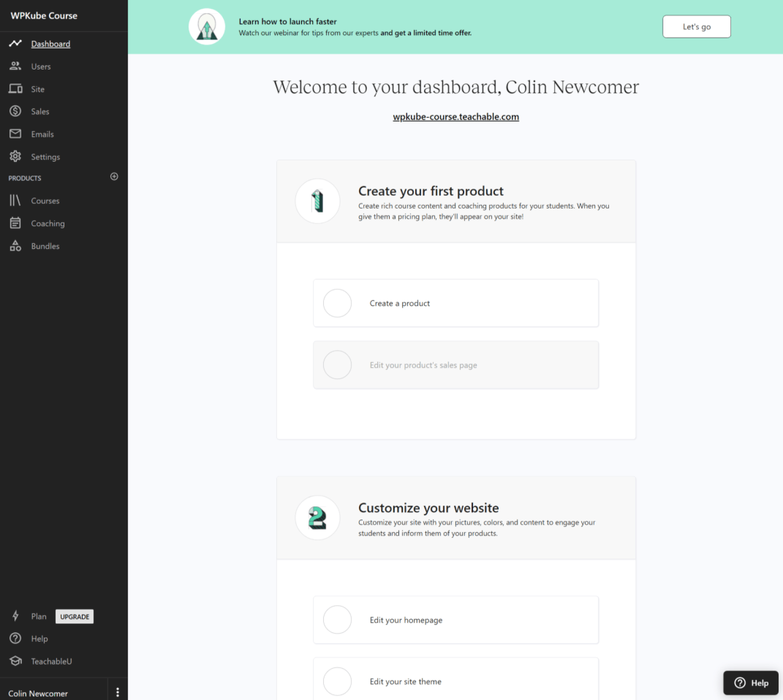
Task: Click the Help question mark icon in sidebar
Action: click(16, 638)
